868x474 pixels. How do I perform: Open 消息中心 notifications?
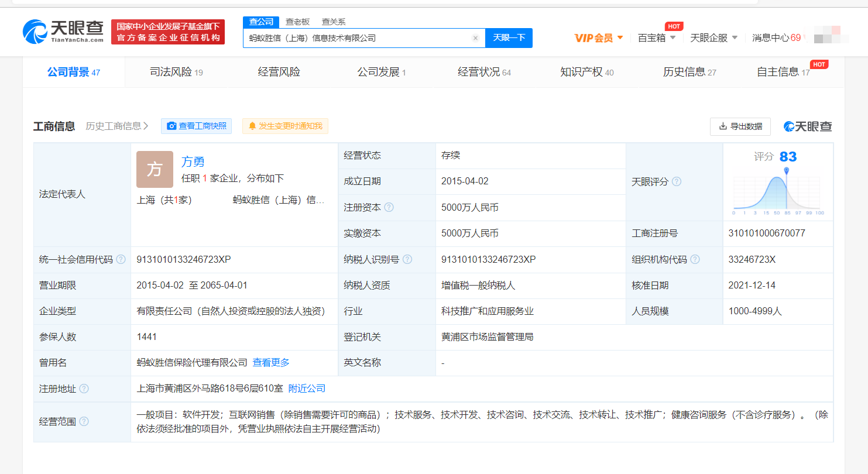(x=776, y=38)
